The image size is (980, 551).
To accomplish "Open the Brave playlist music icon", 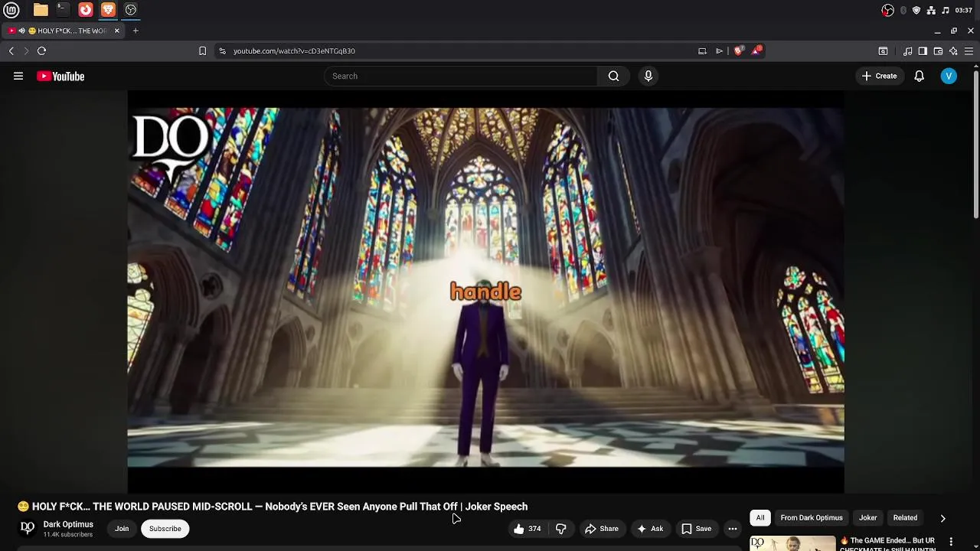I will tap(907, 51).
